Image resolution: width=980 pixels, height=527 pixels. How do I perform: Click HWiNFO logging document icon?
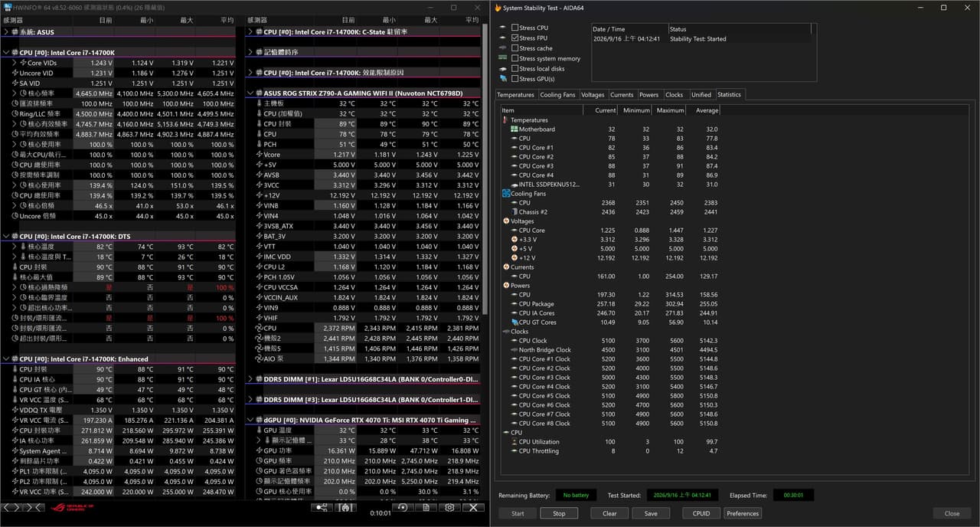click(426, 507)
